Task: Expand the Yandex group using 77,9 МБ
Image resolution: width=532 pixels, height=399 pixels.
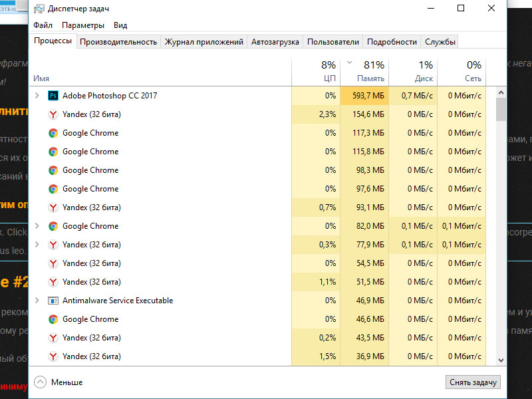Action: [x=37, y=245]
